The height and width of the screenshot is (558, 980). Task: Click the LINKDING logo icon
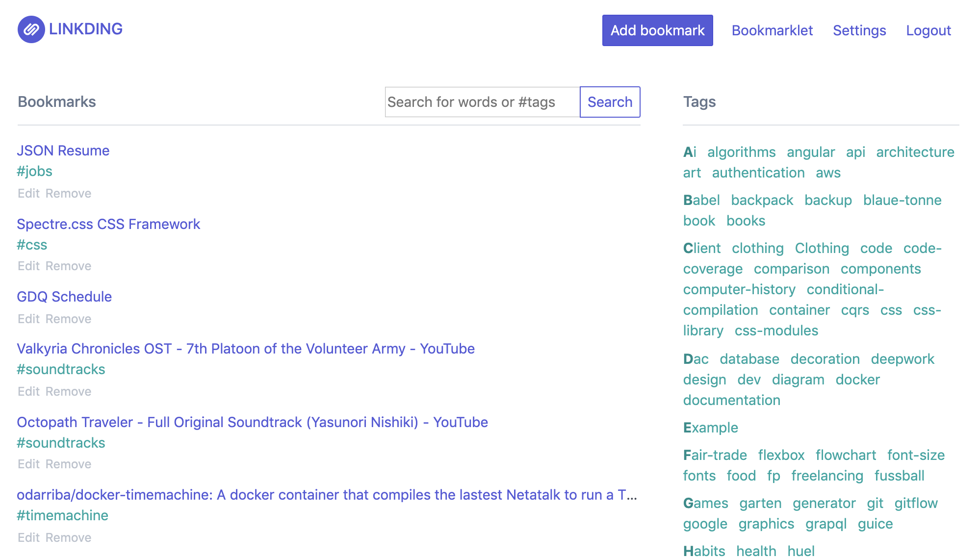(30, 29)
